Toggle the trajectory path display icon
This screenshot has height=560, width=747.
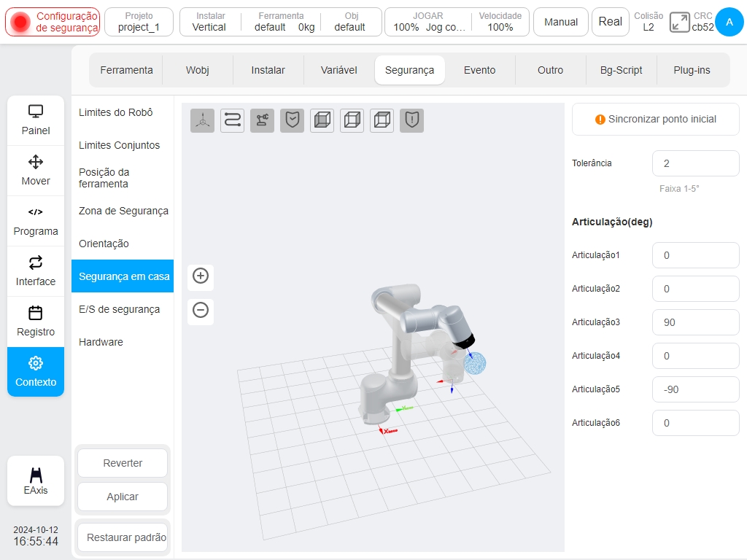233,120
